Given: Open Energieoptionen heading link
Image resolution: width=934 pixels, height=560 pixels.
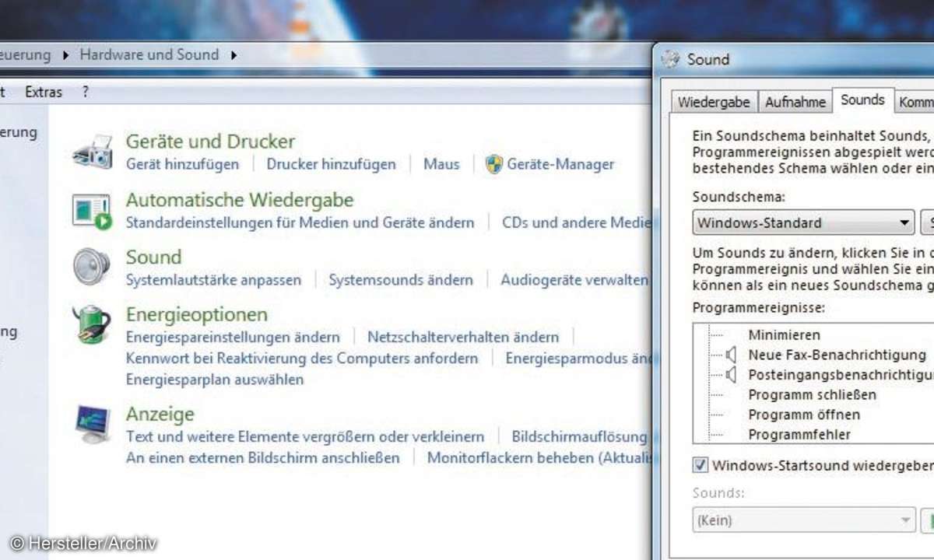Looking at the screenshot, I should (x=196, y=314).
